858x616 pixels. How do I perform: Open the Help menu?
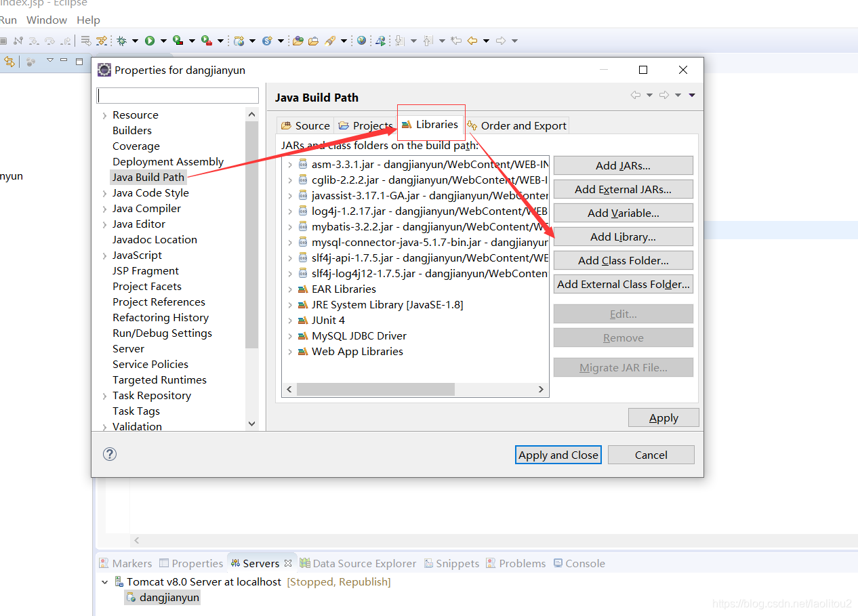coord(88,20)
